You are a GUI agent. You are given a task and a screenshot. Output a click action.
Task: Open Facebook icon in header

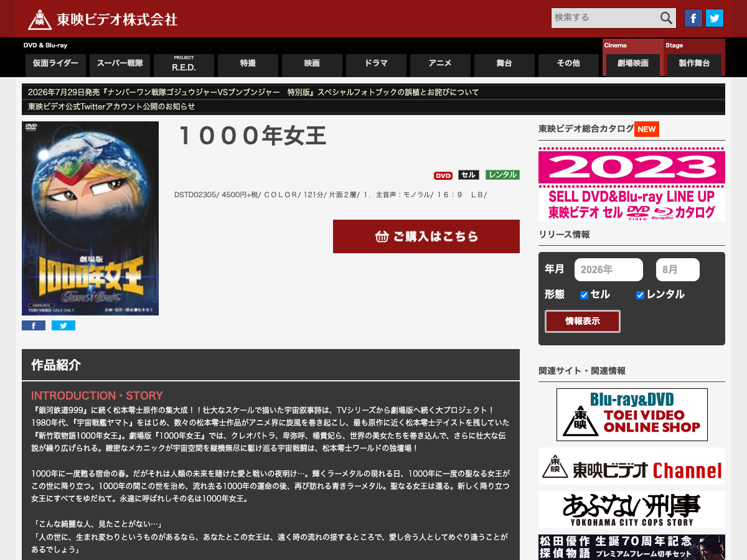(x=693, y=18)
